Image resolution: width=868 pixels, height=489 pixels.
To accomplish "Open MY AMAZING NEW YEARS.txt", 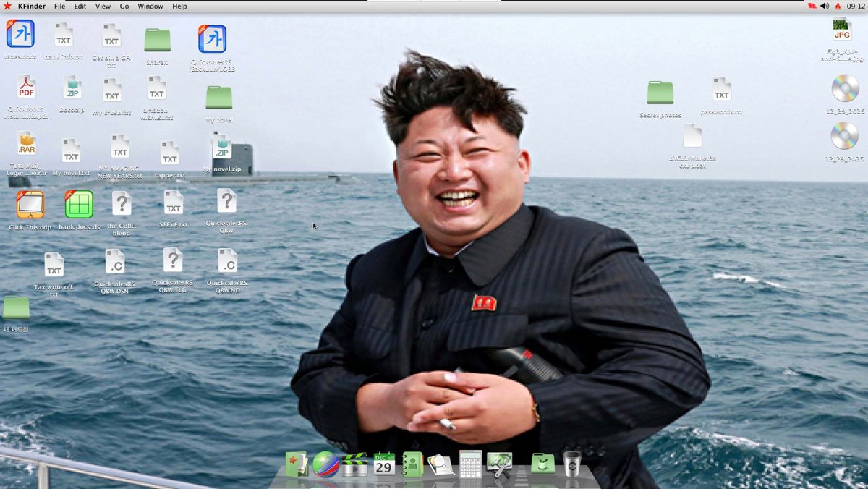I will 120,147.
